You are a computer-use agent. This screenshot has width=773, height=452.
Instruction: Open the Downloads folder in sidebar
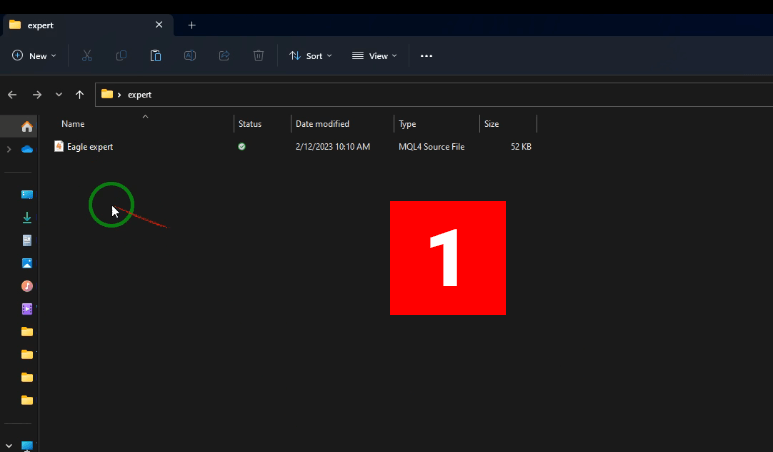click(x=27, y=217)
